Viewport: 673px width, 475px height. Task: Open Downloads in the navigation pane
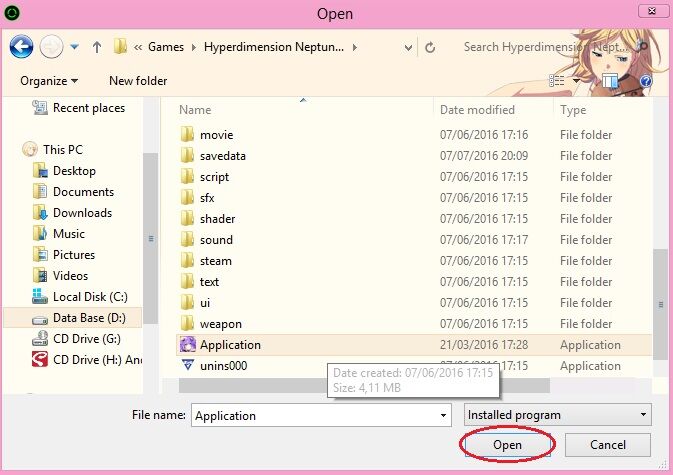73,212
